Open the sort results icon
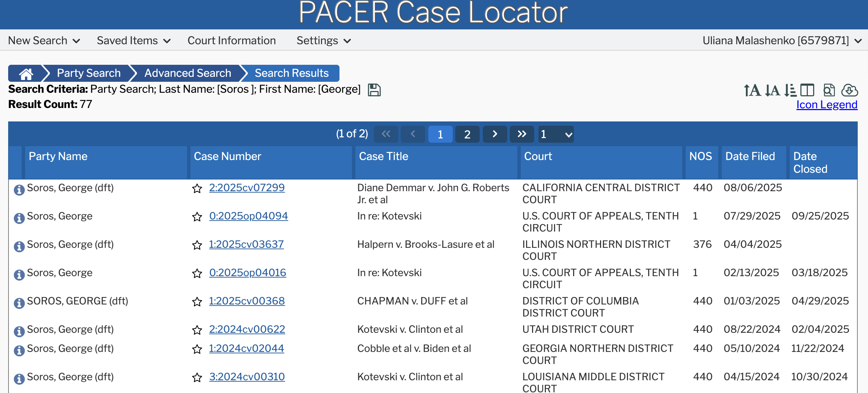This screenshot has height=393, width=868. coord(790,90)
